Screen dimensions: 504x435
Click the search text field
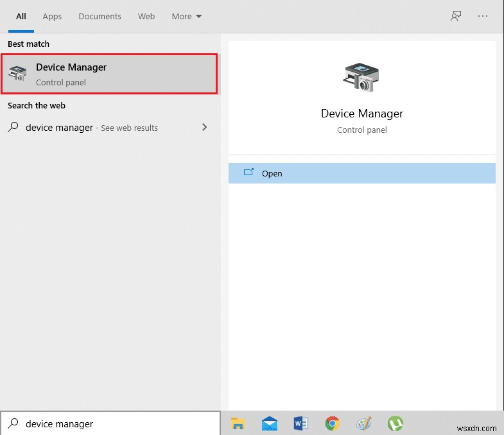click(110, 423)
